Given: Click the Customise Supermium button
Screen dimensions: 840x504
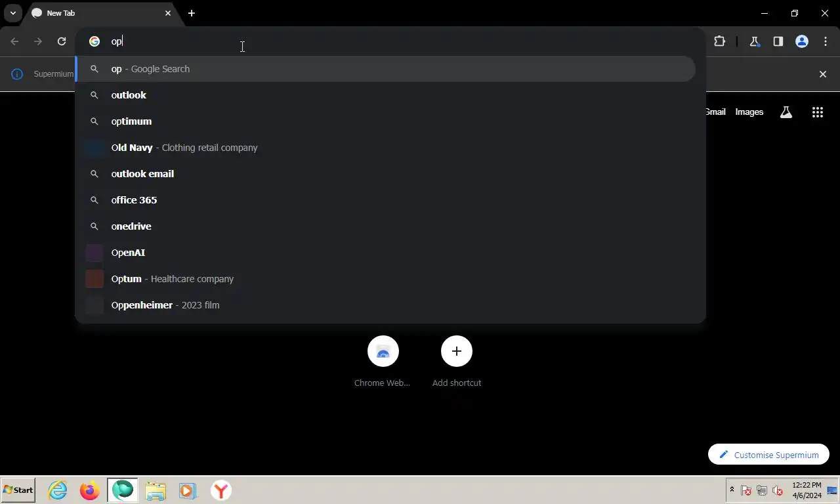Looking at the screenshot, I should point(768,455).
